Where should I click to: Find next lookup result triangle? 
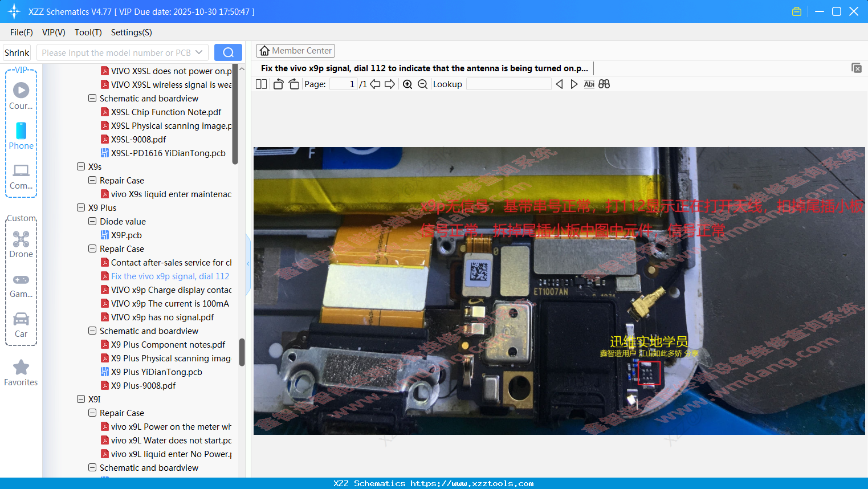[574, 84]
